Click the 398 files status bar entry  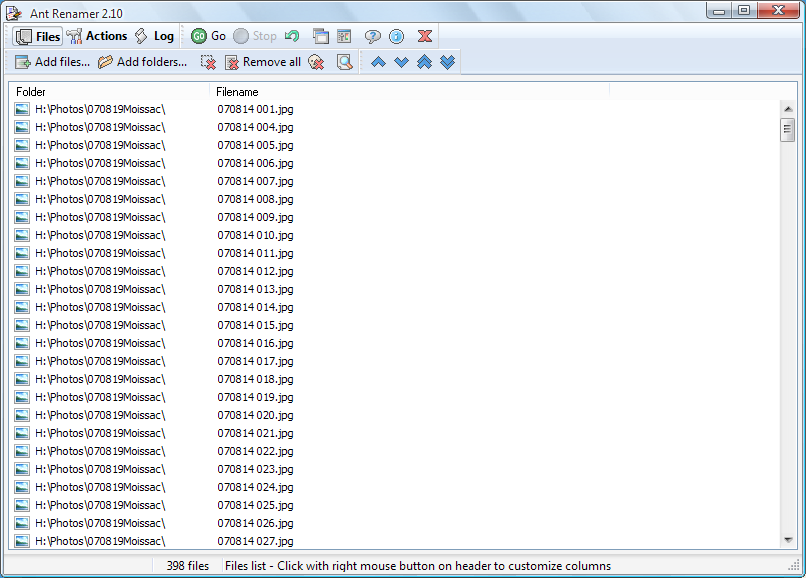[x=188, y=566]
